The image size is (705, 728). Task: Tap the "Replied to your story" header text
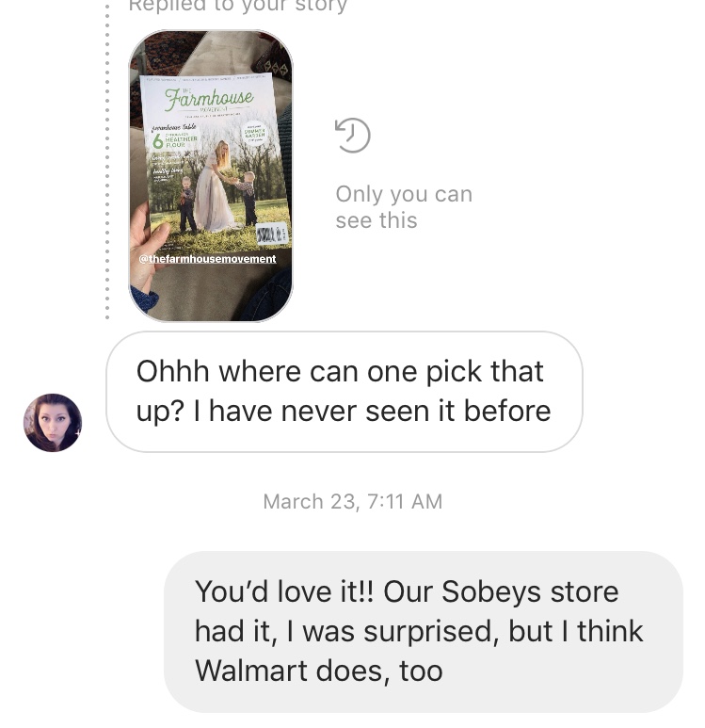237,6
